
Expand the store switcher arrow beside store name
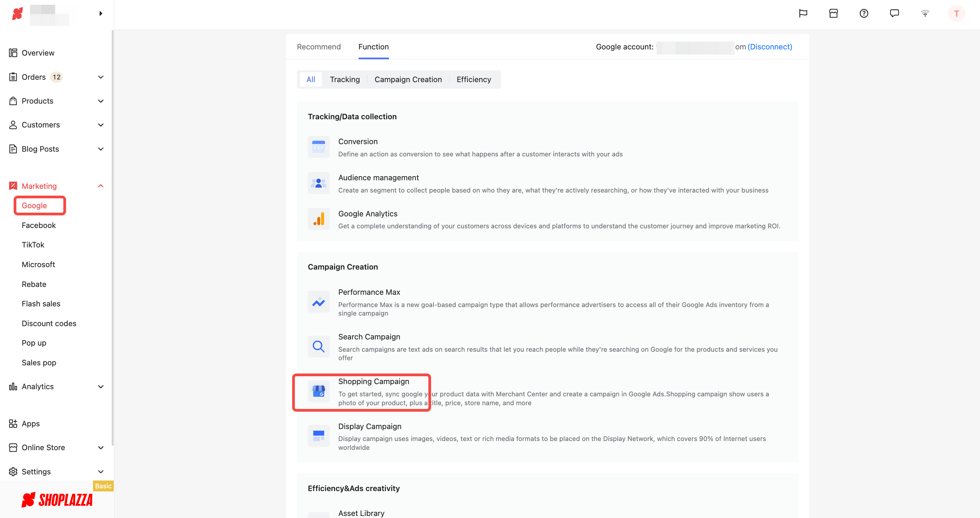pos(101,14)
